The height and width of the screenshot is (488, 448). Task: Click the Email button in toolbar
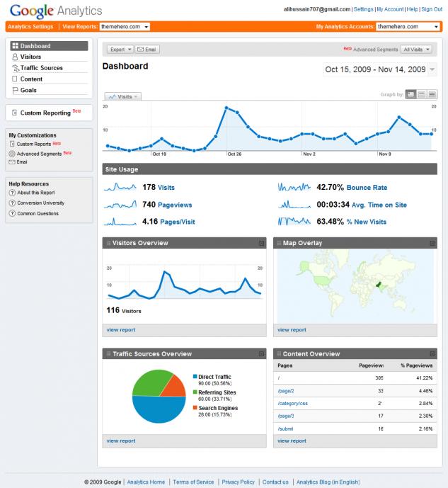147,50
